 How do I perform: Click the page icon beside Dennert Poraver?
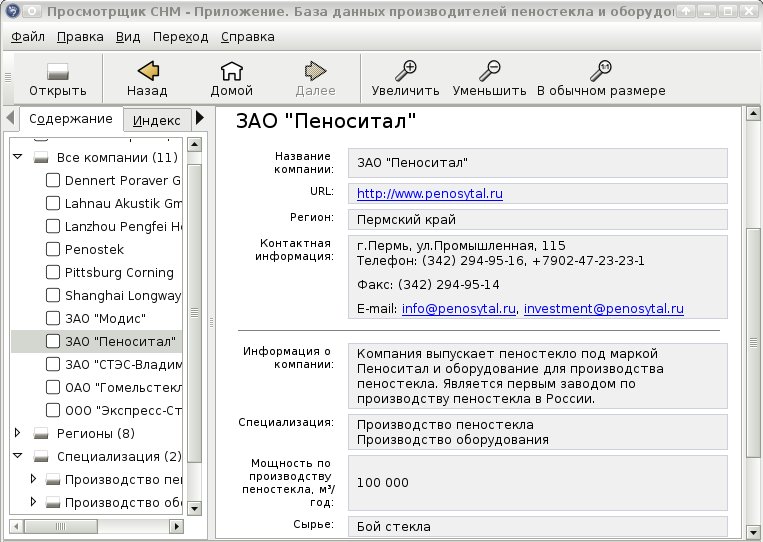click(53, 181)
